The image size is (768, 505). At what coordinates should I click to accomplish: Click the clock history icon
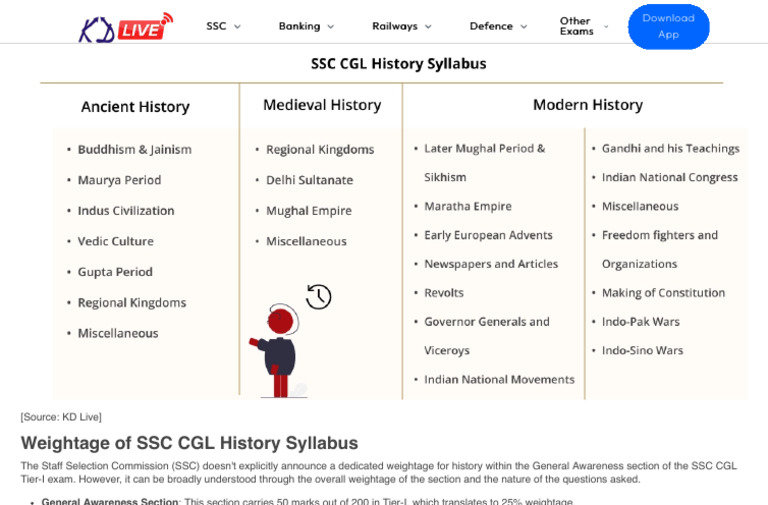point(318,297)
